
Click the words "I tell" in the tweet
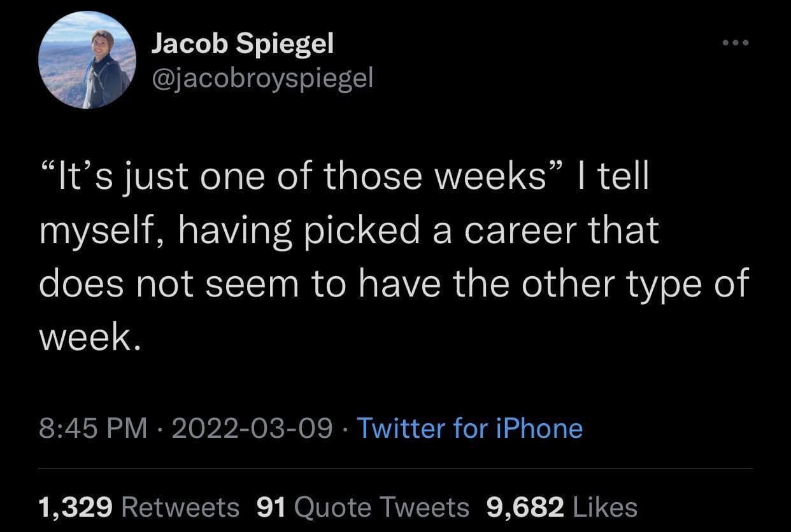pyautogui.click(x=615, y=177)
